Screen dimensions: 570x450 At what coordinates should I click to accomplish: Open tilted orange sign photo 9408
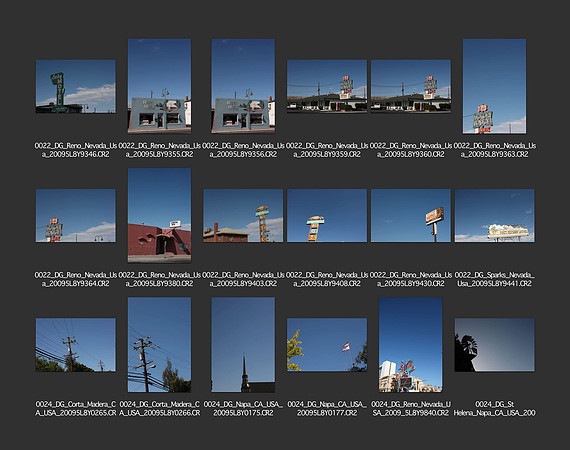pyautogui.click(x=327, y=216)
